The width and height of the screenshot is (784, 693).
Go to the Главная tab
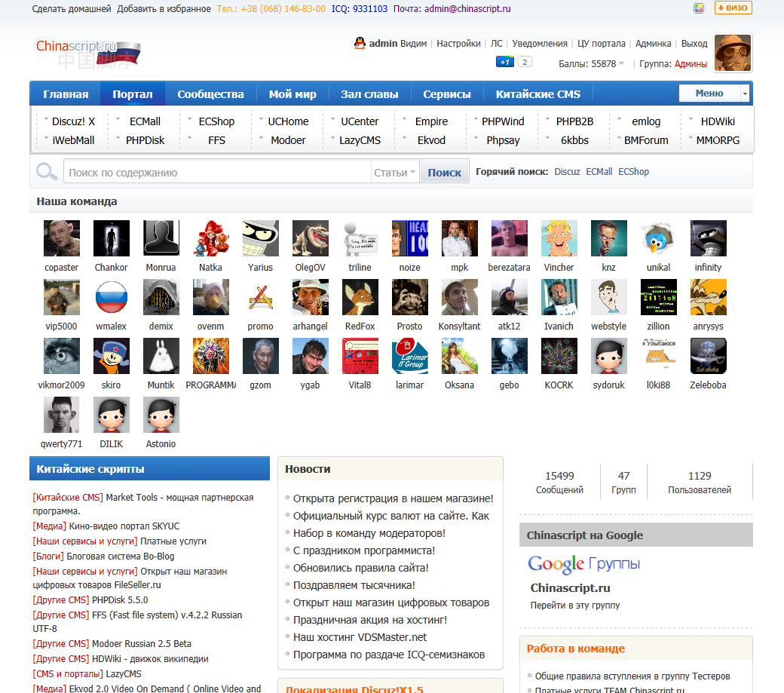tap(66, 94)
